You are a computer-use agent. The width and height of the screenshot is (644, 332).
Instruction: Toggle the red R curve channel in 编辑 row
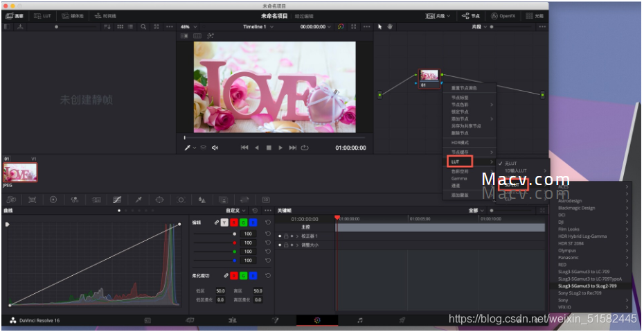(234, 222)
